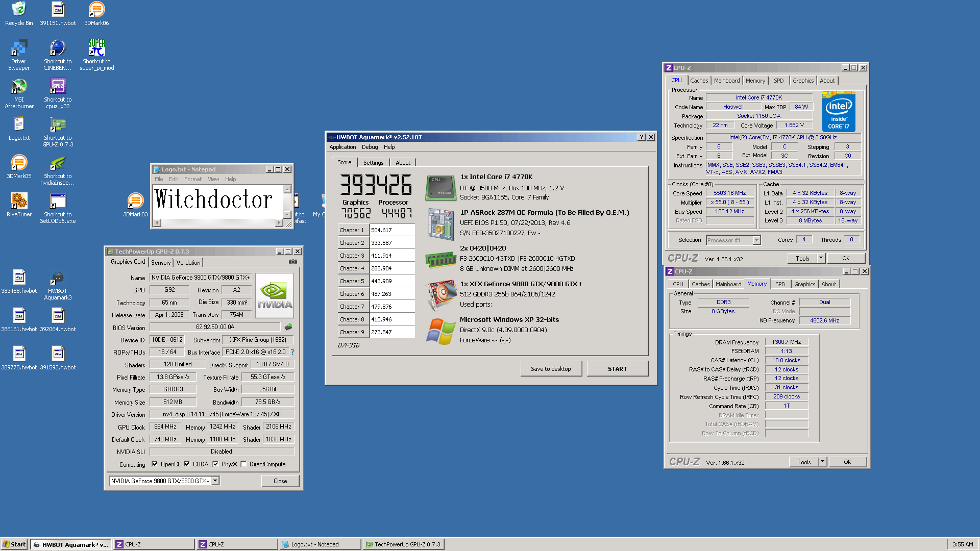
Task: Open the nvidiaInspector shortcut icon
Action: coord(58,170)
